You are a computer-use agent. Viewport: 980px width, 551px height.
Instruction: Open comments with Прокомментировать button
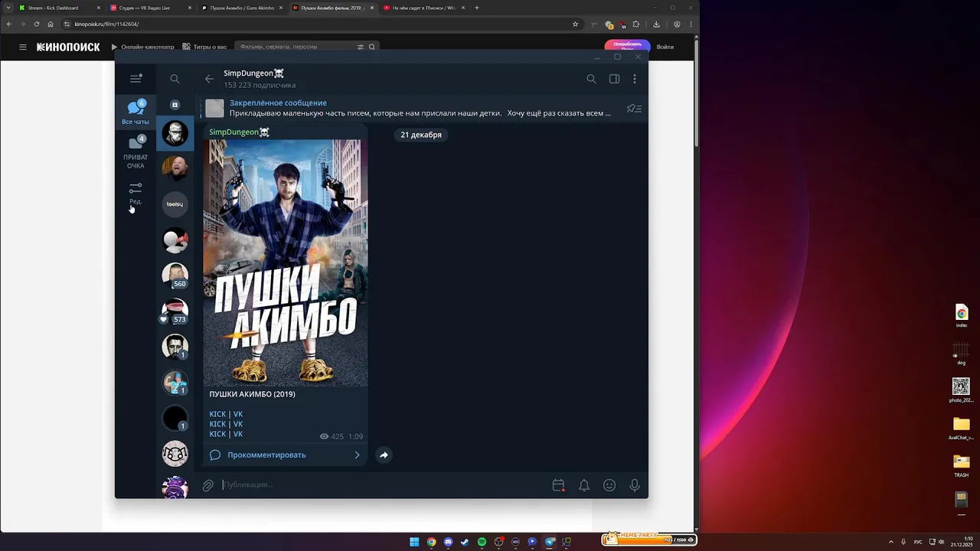tap(286, 455)
